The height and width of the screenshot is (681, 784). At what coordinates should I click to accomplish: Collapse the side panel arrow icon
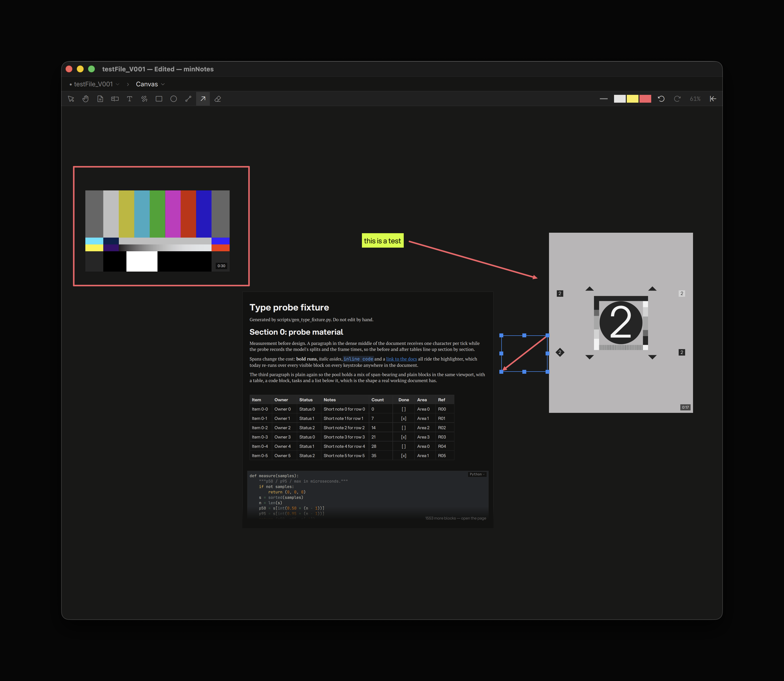pyautogui.click(x=713, y=99)
